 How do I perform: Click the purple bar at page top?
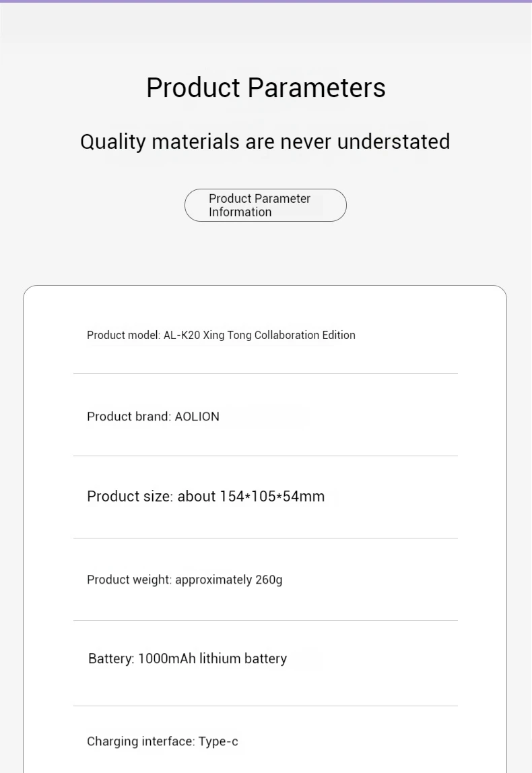pyautogui.click(x=265, y=1)
